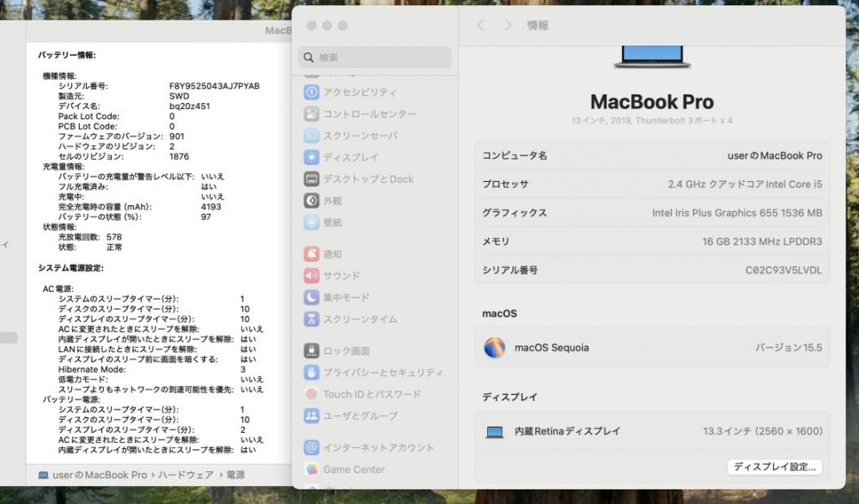
Task: Click the macOS Sequoia logo icon
Action: click(494, 348)
